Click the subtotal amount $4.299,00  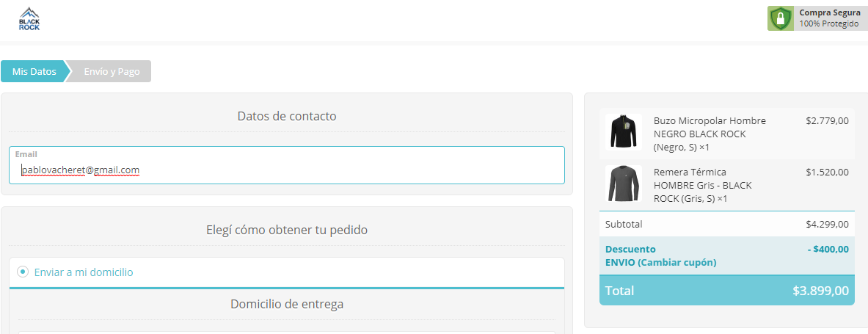tap(827, 224)
